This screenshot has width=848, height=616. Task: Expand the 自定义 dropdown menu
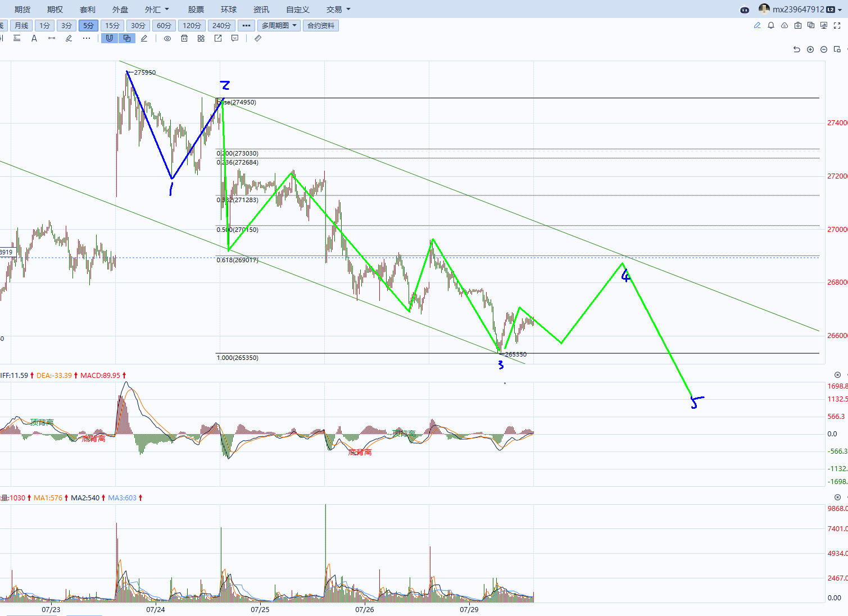(298, 10)
